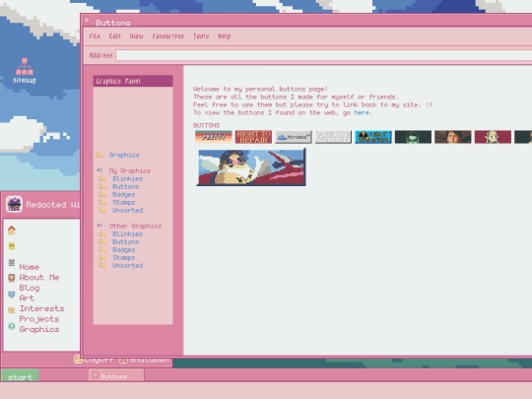Open Badges under Other Graphics
Viewport: 532px width, 399px height.
pos(124,249)
